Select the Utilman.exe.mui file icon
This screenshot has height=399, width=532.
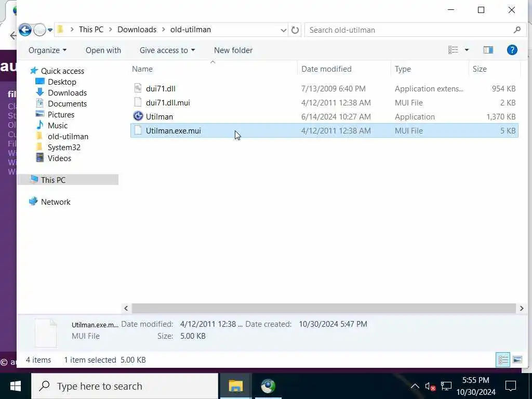point(138,130)
